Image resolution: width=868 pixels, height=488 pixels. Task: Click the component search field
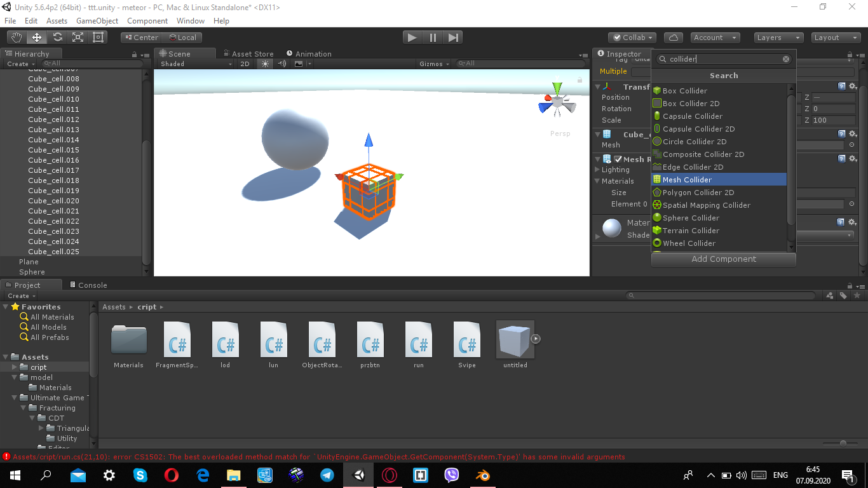click(x=724, y=59)
